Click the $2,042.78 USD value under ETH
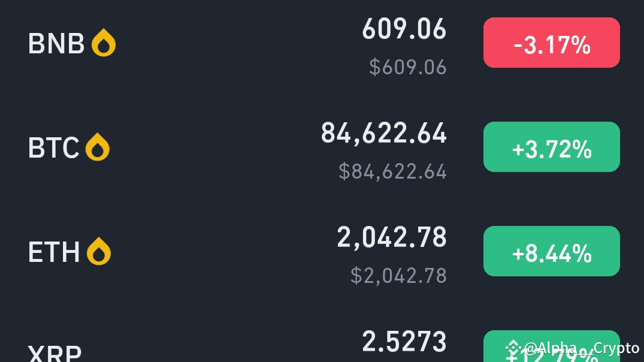Screen dimensions: 644x362 (398, 276)
